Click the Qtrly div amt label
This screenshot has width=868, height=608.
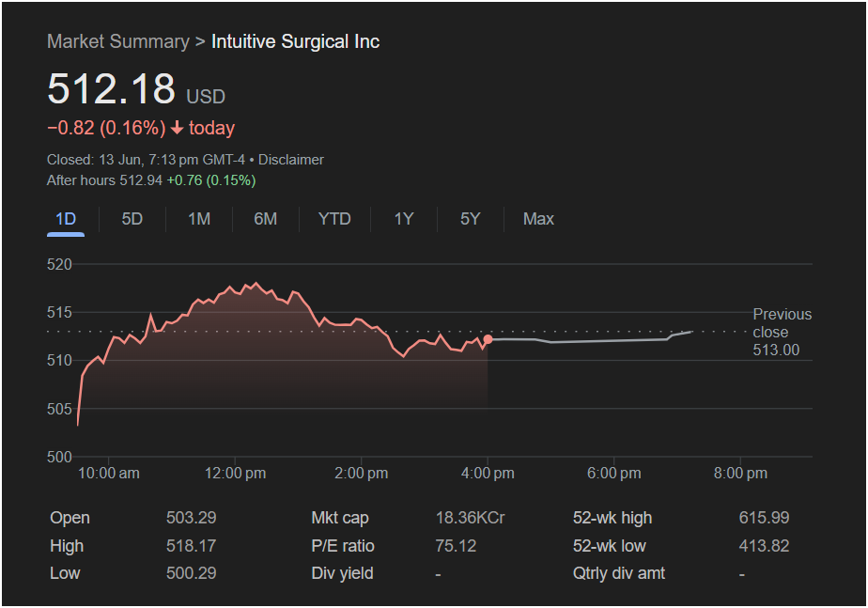619,573
